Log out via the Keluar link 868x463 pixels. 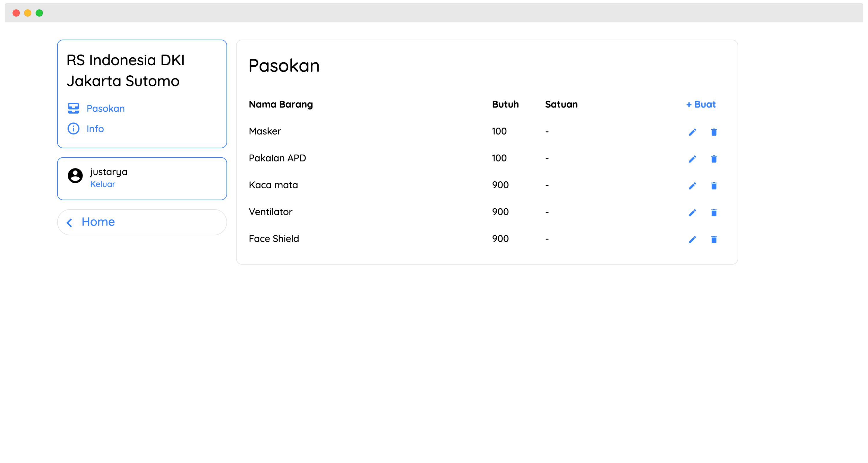pos(103,184)
